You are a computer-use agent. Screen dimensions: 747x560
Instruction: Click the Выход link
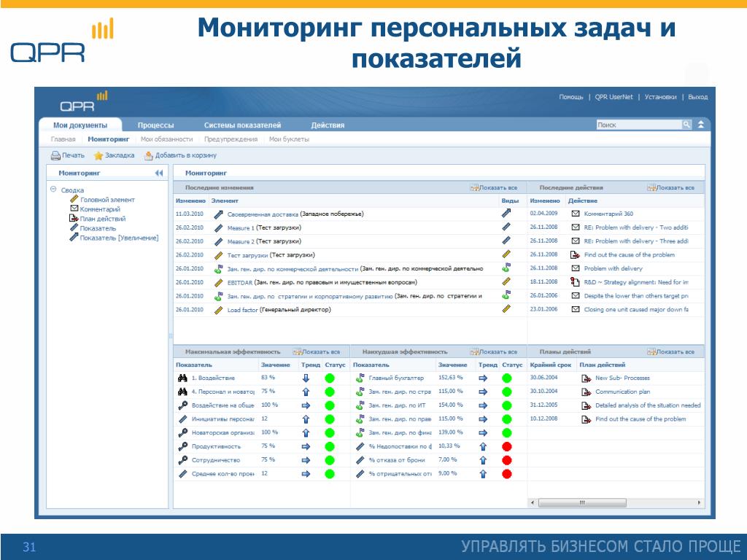click(698, 97)
